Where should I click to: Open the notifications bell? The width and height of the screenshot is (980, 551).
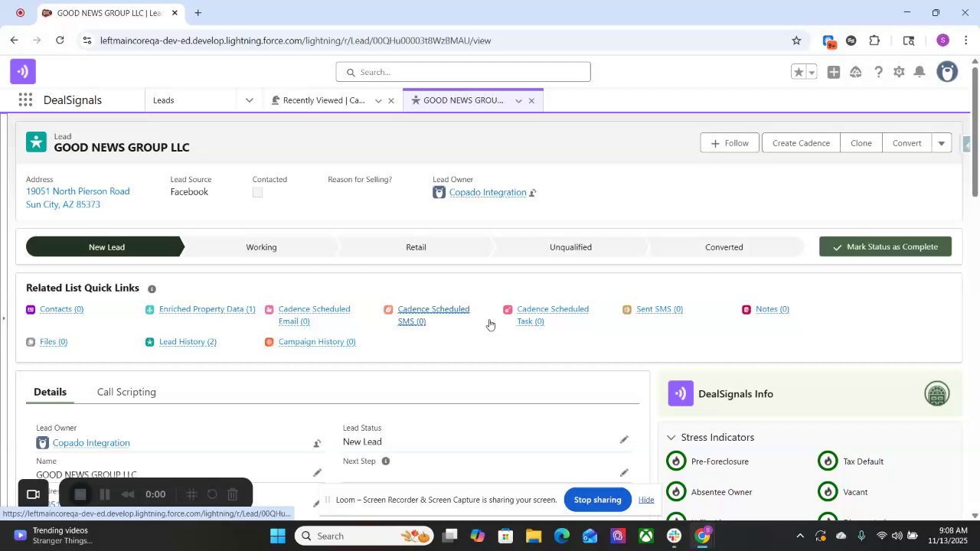pos(920,72)
